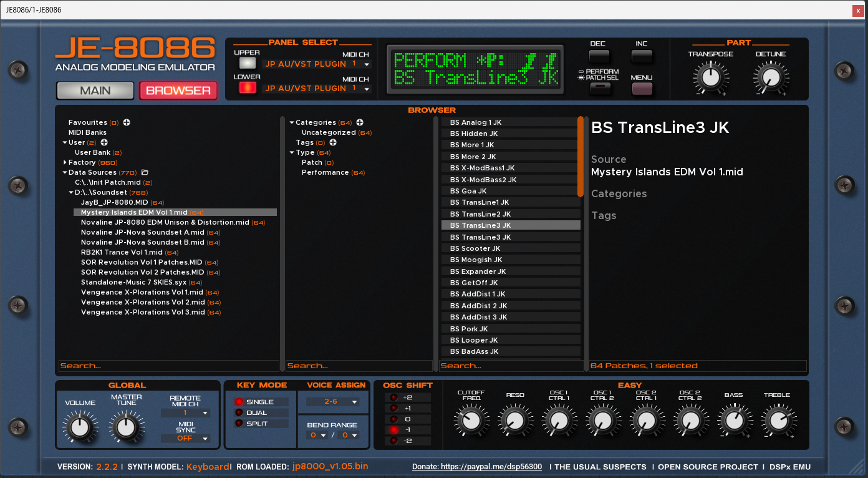Select the BS Analog 1 JK patch

tap(511, 122)
